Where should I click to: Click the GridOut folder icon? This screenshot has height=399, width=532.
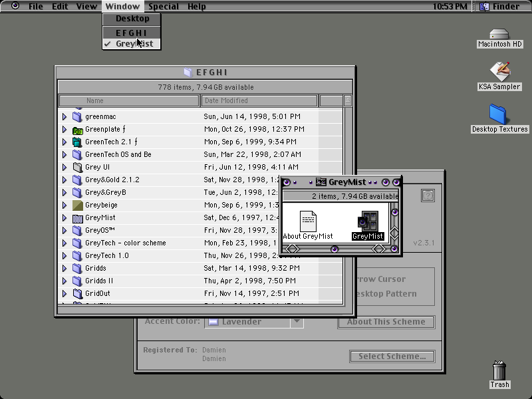pyautogui.click(x=77, y=293)
